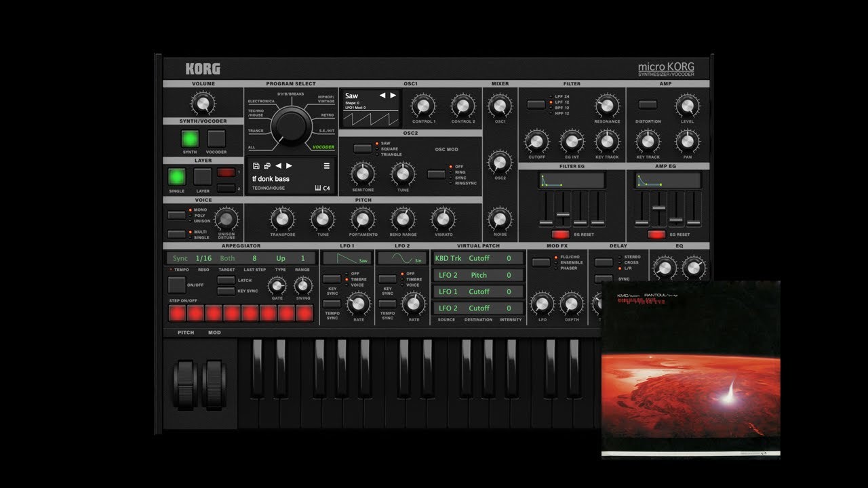Select timbre 2 button
The height and width of the screenshot is (488, 868).
(226, 188)
